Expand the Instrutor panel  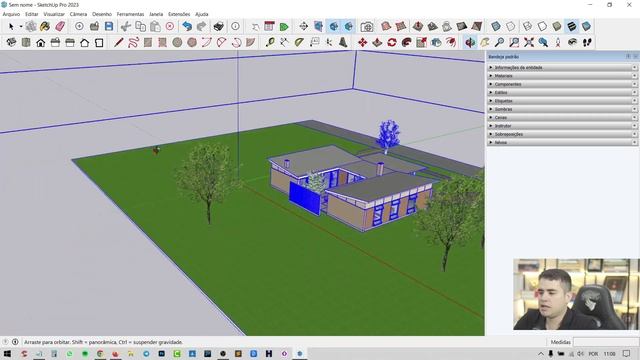click(562, 126)
